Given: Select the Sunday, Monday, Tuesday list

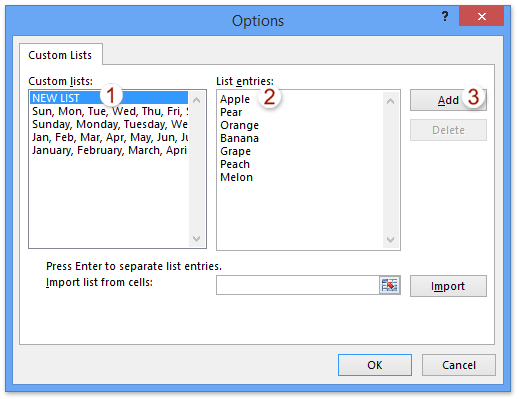Looking at the screenshot, I should pos(109,124).
